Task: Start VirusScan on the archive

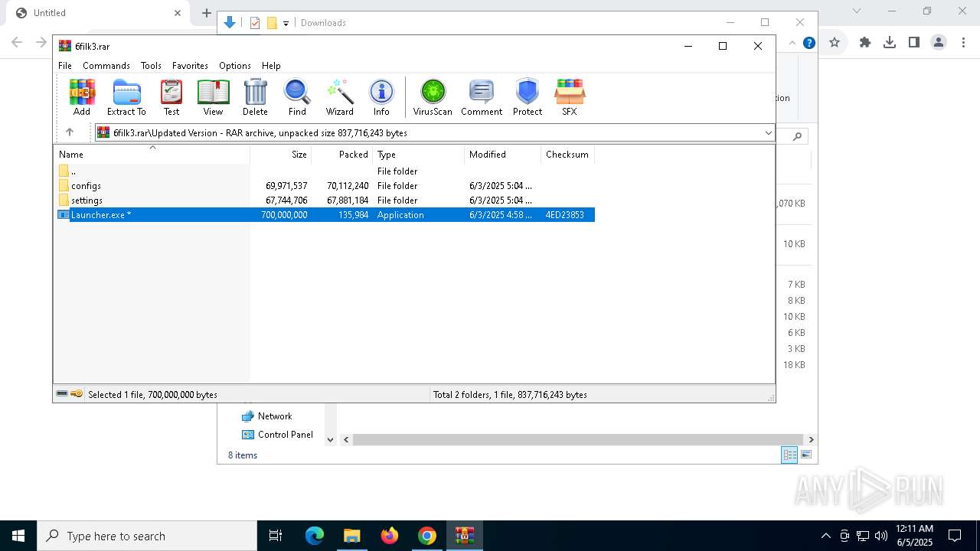Action: (433, 97)
